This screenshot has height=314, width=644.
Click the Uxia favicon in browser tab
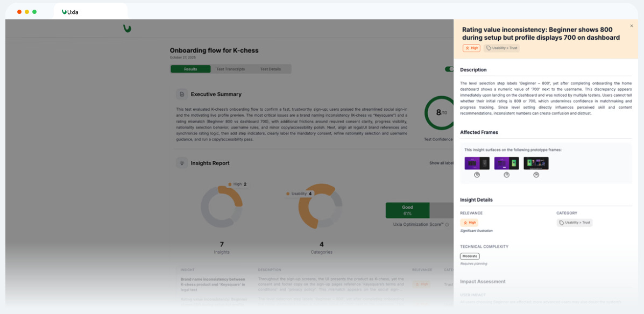(64, 12)
